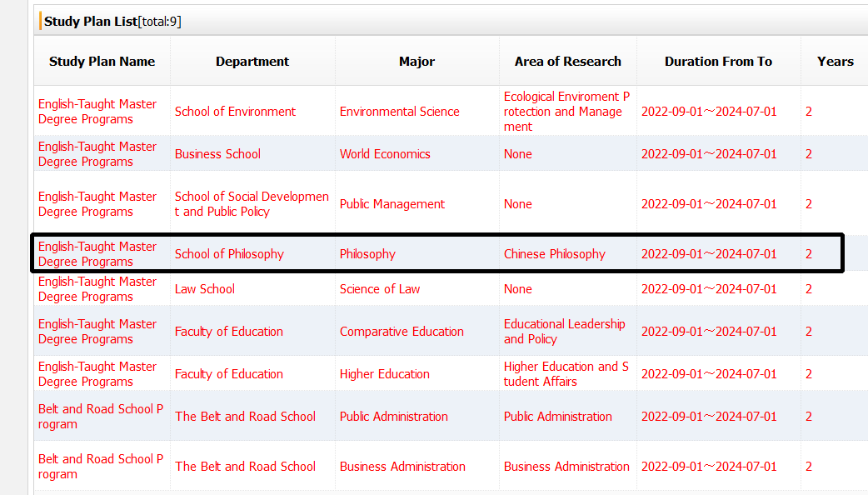Click Higher Education and Student Affairs area

(566, 373)
